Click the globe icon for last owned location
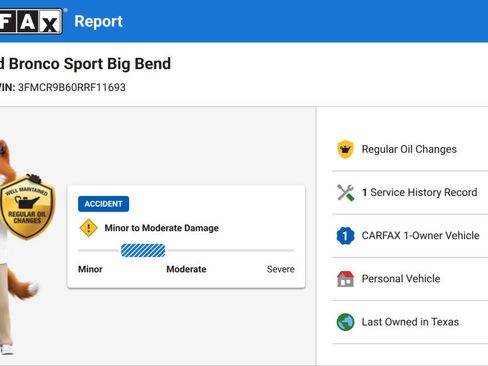This screenshot has width=488, height=366. click(x=345, y=322)
